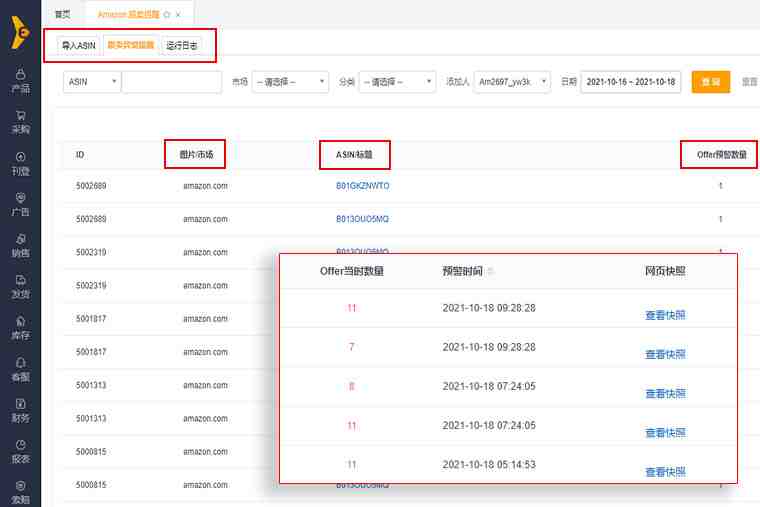
Task: Click 查看快照 for count 11 at 07:24:05
Action: click(x=665, y=432)
